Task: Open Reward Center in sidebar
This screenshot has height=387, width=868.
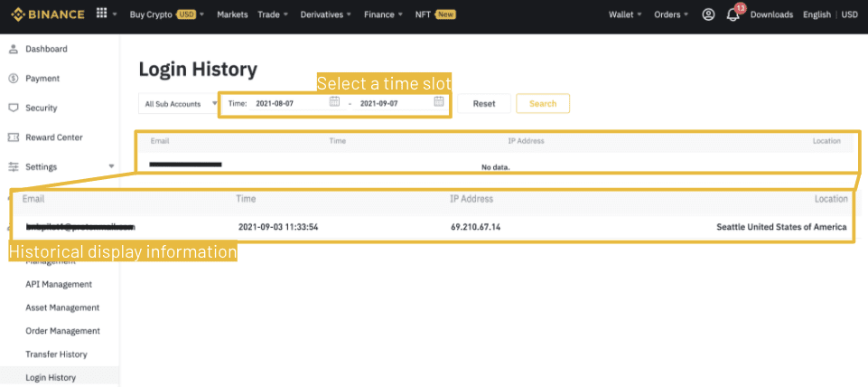Action: 53,137
